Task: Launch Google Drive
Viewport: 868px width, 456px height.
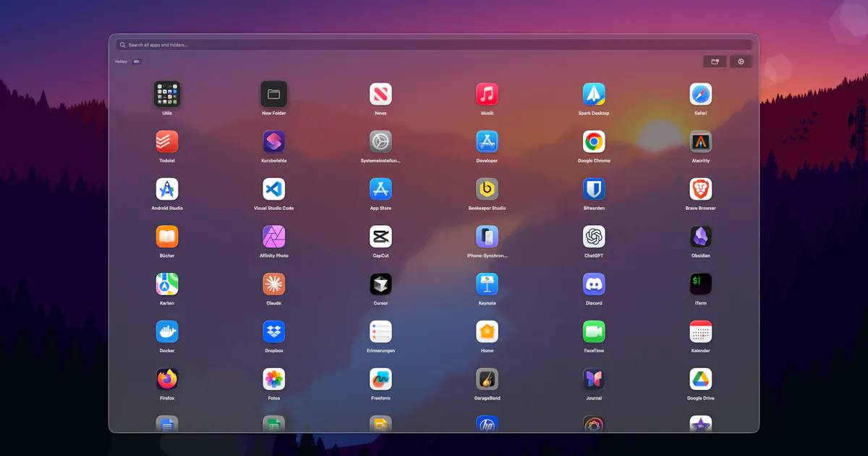Action: [x=701, y=379]
